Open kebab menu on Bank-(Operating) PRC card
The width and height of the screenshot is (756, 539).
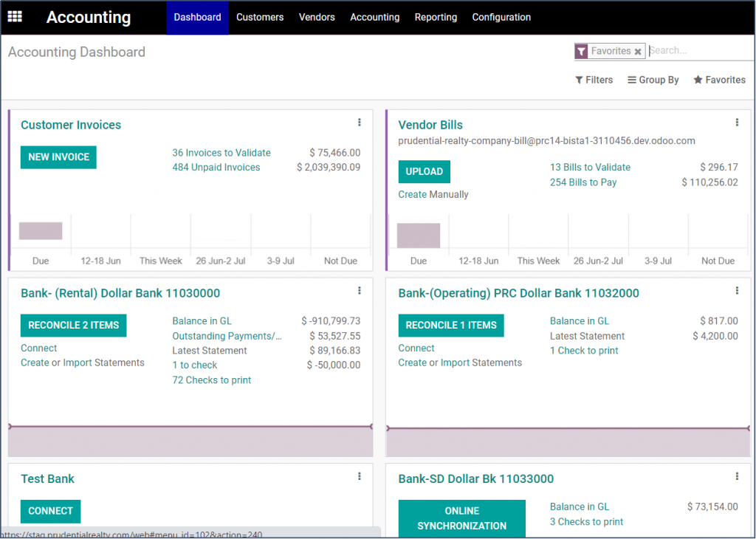pyautogui.click(x=737, y=291)
